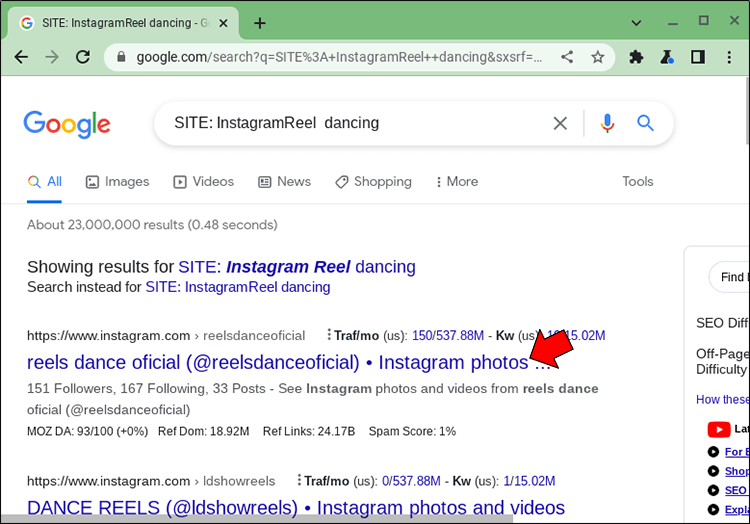Click share icon in address bar

coord(568,57)
